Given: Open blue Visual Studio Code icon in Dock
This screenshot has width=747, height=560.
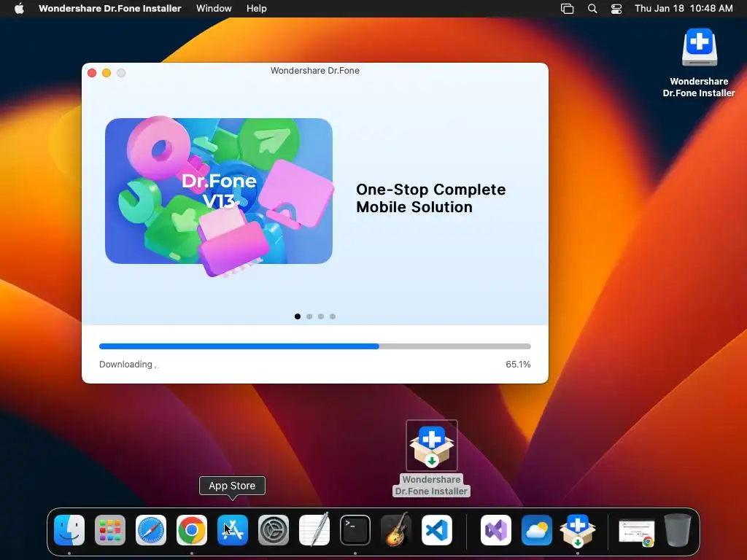Looking at the screenshot, I should [x=437, y=530].
